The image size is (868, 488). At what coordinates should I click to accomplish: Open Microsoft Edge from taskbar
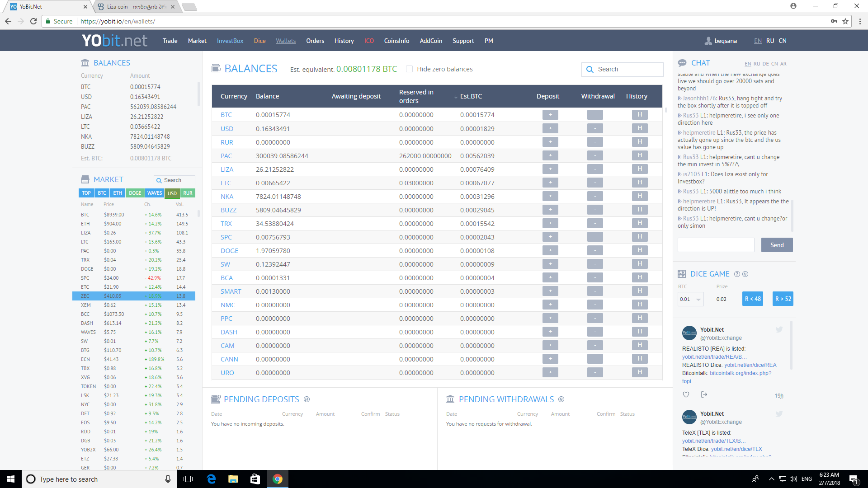[x=211, y=479]
